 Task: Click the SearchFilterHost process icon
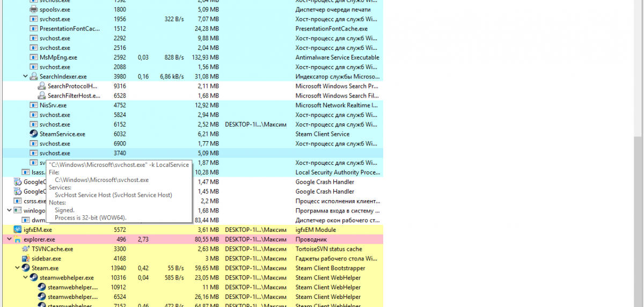(x=42, y=96)
